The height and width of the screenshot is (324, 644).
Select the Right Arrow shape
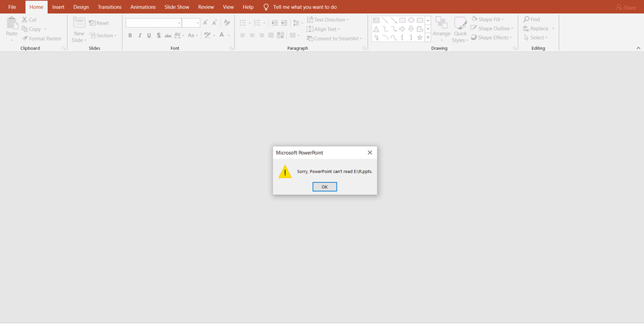[x=403, y=29]
